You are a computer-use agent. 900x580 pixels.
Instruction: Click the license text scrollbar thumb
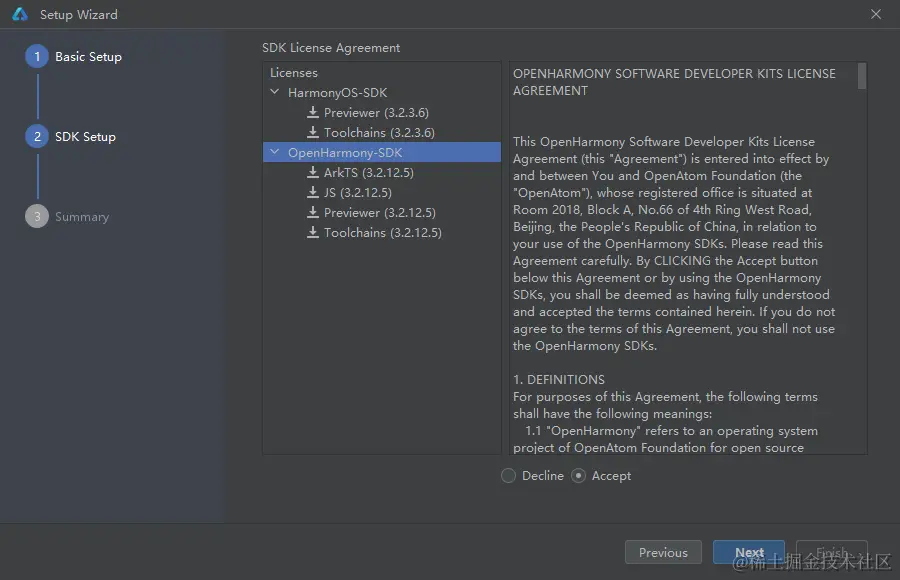coord(862,76)
